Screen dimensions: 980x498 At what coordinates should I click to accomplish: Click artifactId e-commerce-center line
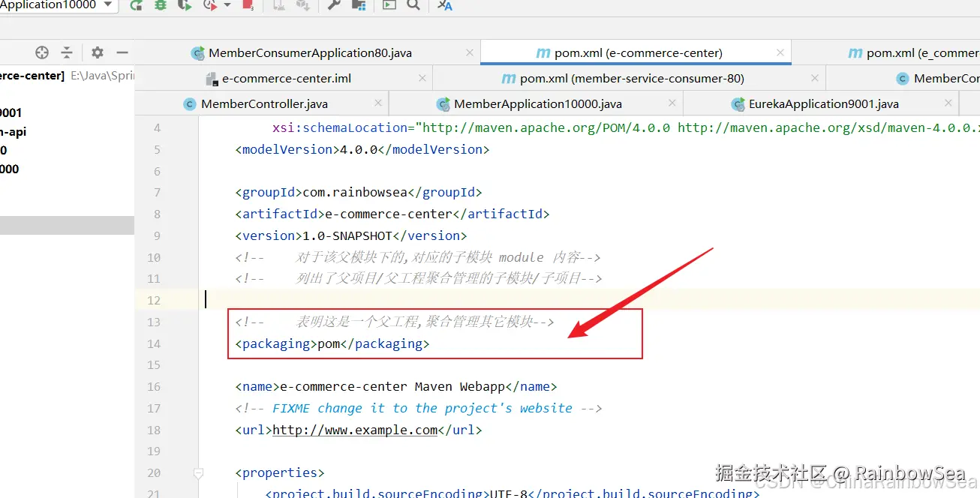[x=392, y=214]
